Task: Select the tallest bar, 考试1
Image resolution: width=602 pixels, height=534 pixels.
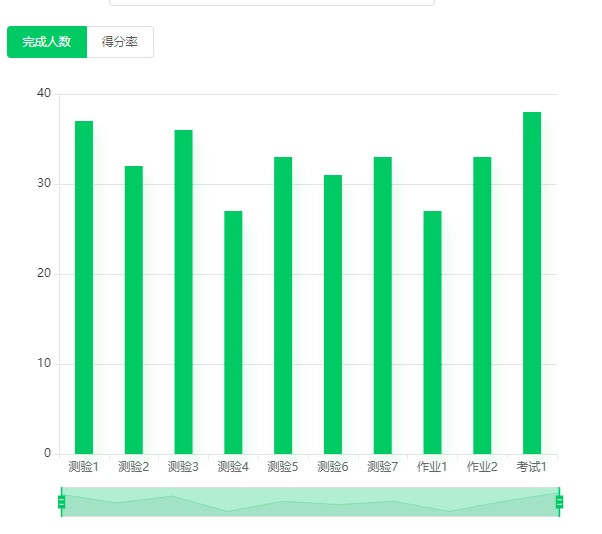Action: pos(532,283)
